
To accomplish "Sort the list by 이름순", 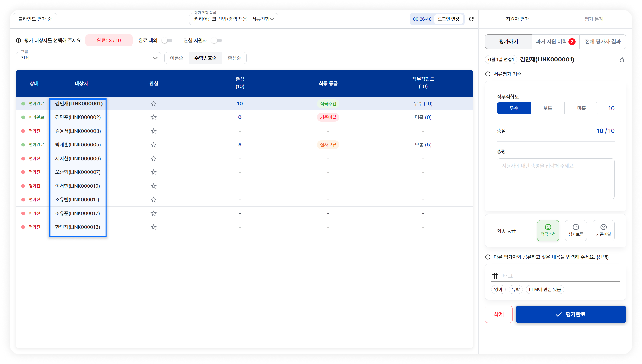I will pyautogui.click(x=176, y=58).
